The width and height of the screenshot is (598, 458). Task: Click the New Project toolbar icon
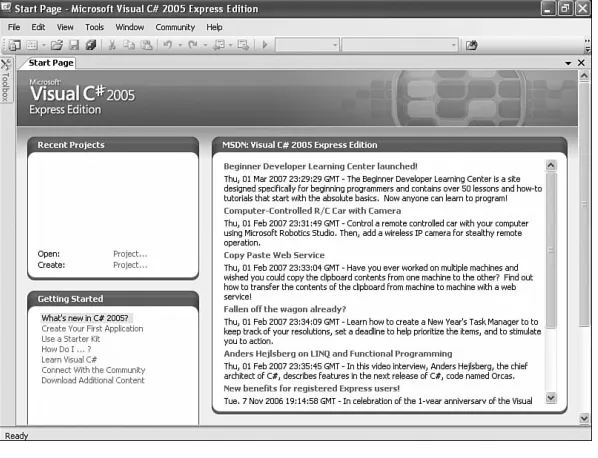click(14, 45)
